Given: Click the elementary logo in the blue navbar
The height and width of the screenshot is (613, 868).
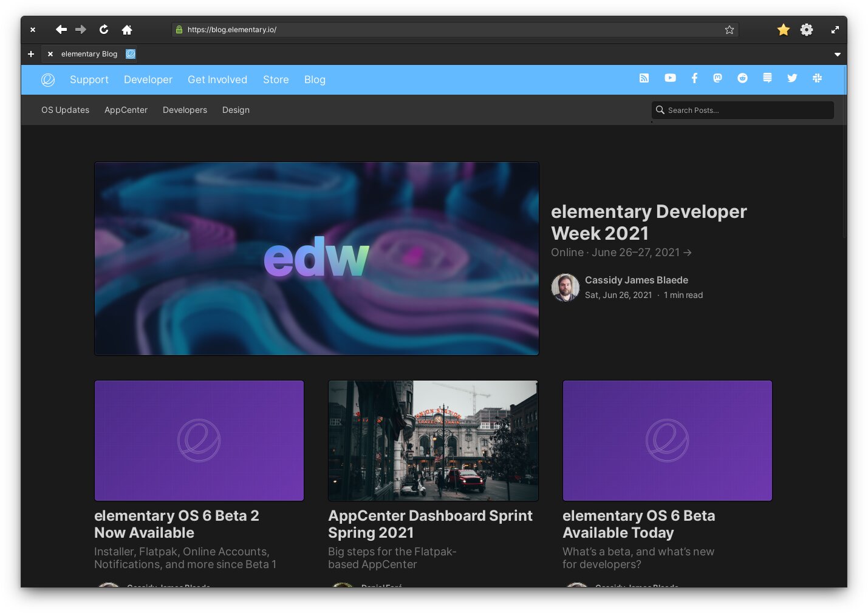Looking at the screenshot, I should (x=48, y=80).
